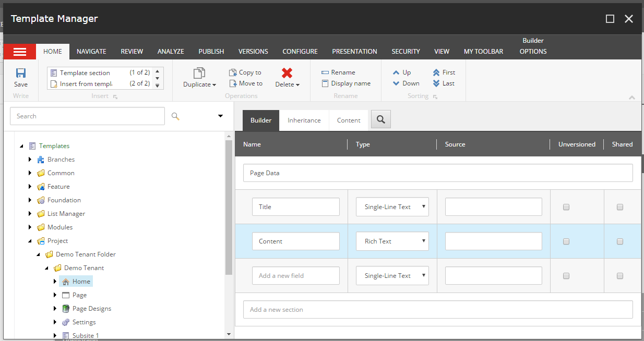This screenshot has height=341, width=644.
Task: Toggle Shared checkbox for Content field
Action: [x=620, y=241]
